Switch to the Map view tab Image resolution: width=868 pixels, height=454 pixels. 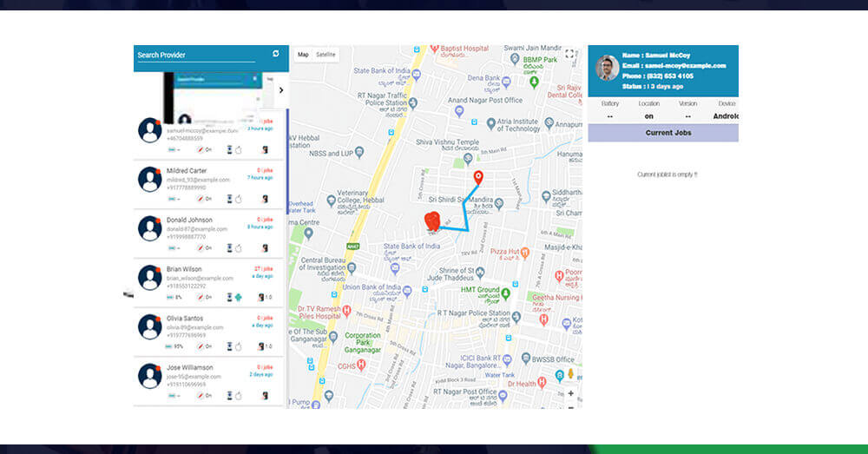(303, 55)
